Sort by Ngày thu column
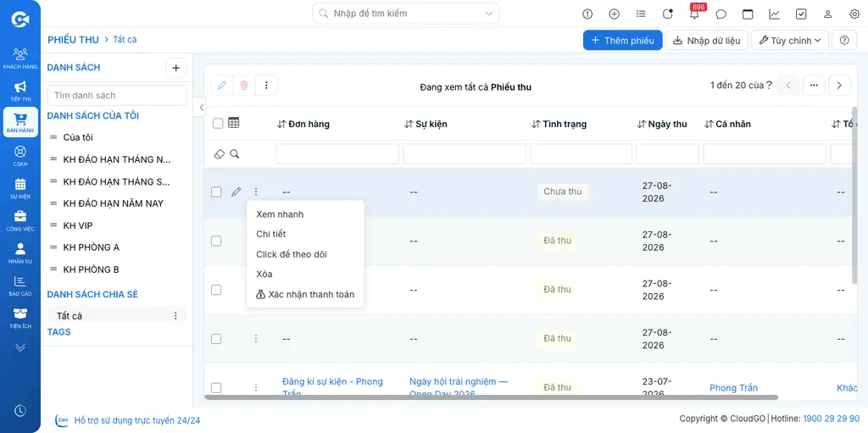 click(662, 124)
